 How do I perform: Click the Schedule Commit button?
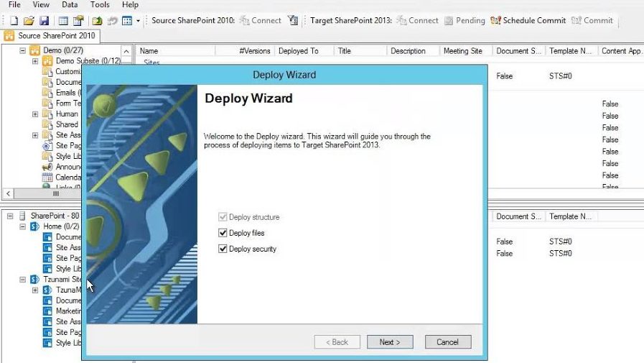[528, 20]
